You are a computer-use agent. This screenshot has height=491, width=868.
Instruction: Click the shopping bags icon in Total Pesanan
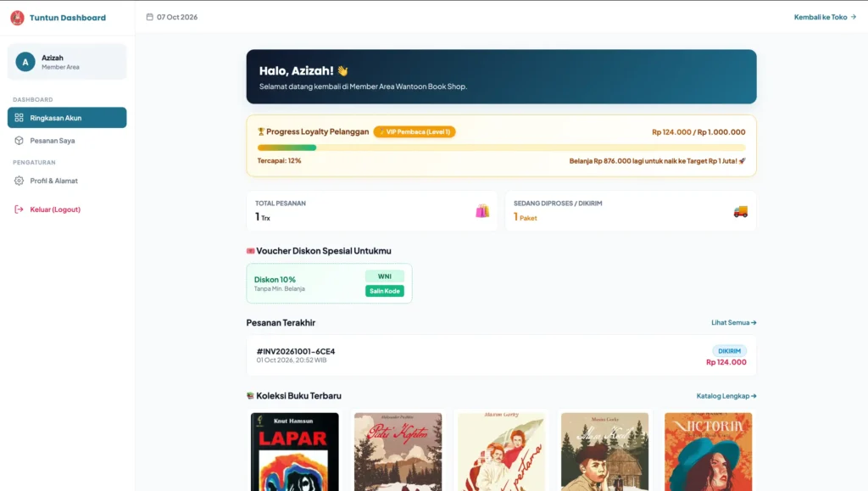482,211
